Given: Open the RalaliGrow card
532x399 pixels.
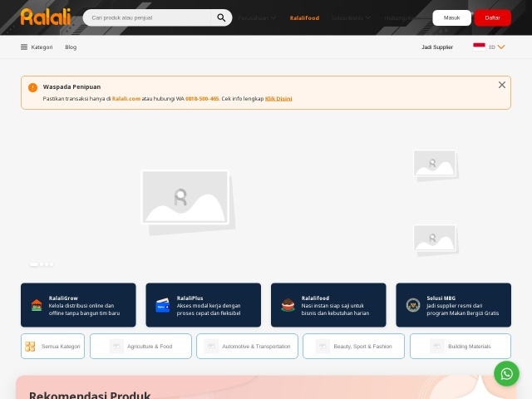Looking at the screenshot, I should (x=78, y=305).
